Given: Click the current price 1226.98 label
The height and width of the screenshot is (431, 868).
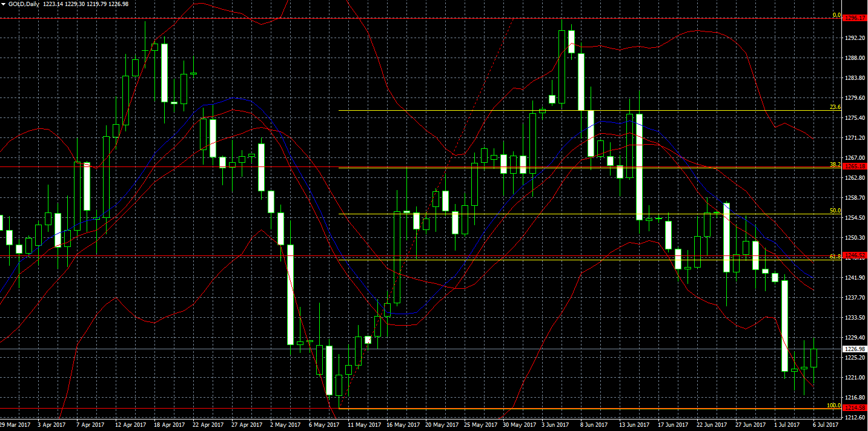Looking at the screenshot, I should pyautogui.click(x=855, y=349).
